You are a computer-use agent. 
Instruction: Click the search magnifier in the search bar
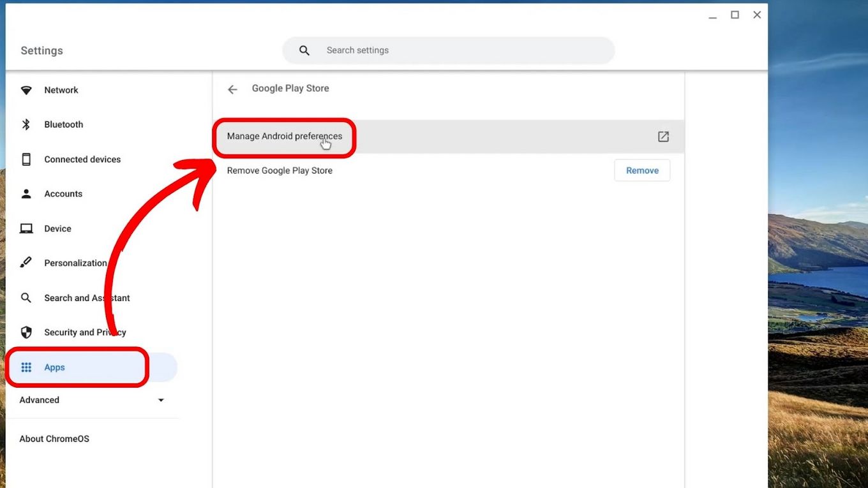tap(304, 50)
